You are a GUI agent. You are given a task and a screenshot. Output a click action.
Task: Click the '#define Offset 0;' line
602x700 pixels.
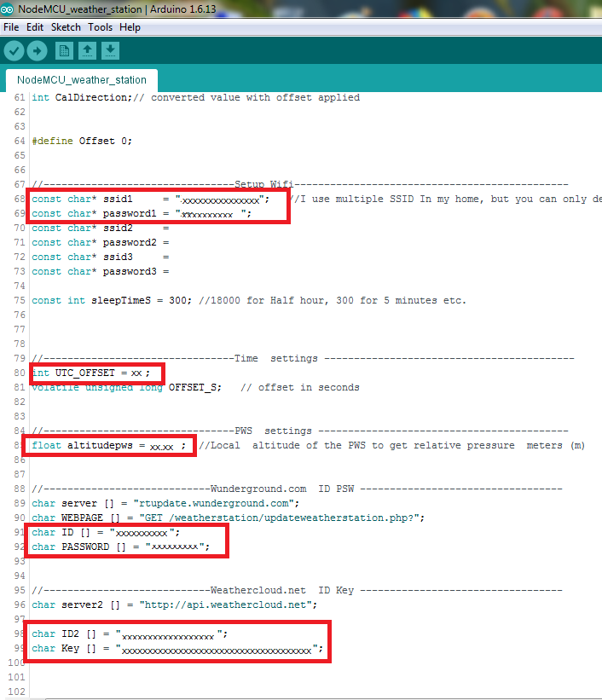coord(82,141)
